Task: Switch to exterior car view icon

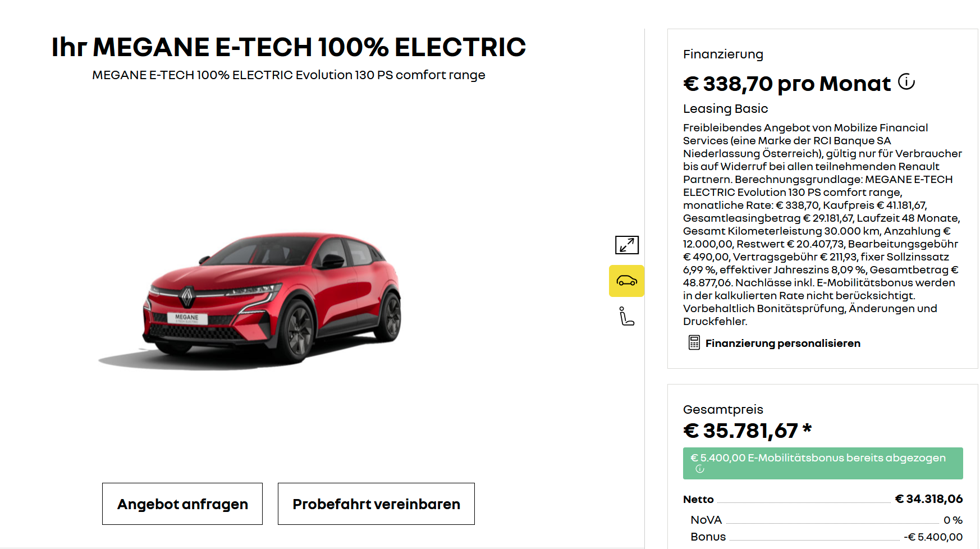Action: (626, 281)
